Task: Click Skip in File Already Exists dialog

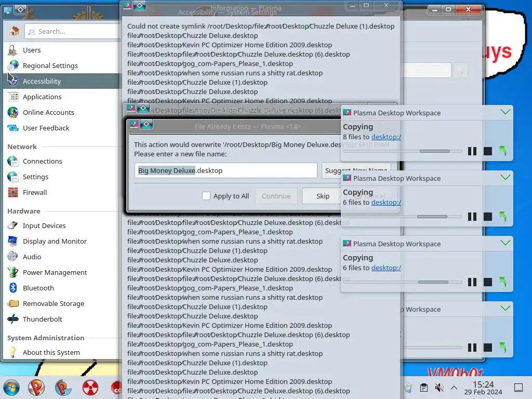Action: pos(323,196)
